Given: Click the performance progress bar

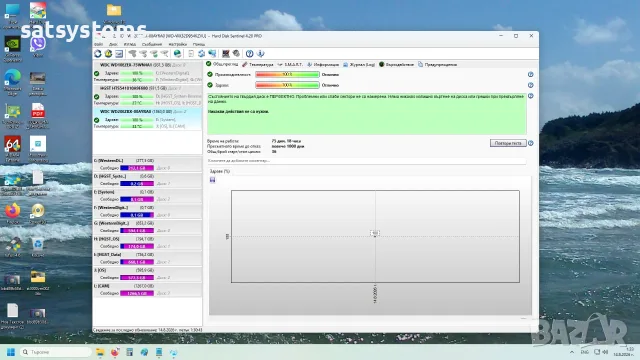Looking at the screenshot, I should pos(287,75).
